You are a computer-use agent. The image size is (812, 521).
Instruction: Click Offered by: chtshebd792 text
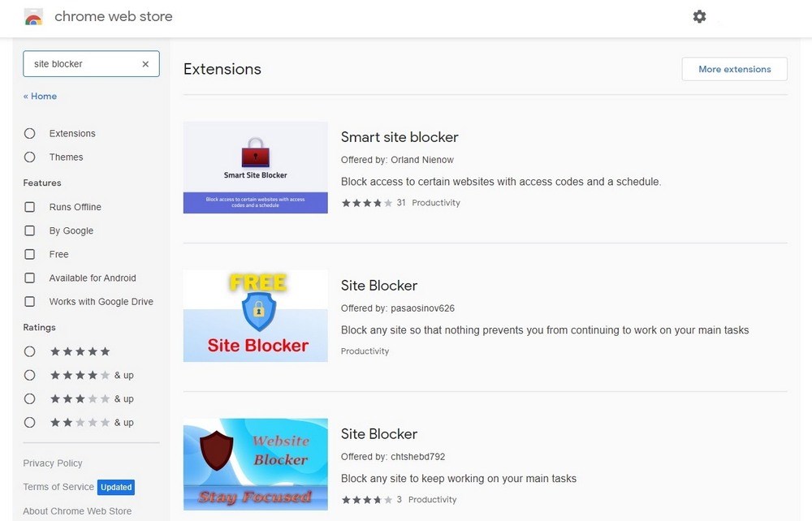tap(393, 457)
